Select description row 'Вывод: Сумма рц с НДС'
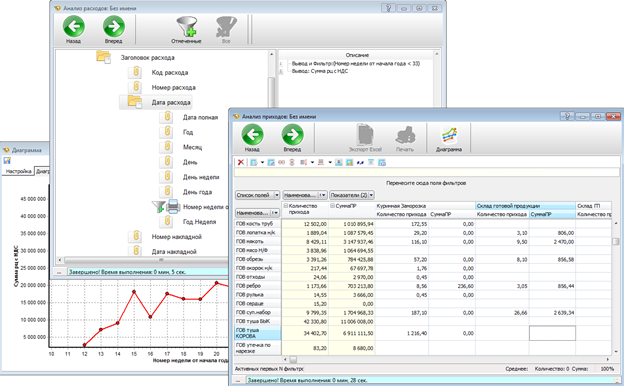 [320, 71]
